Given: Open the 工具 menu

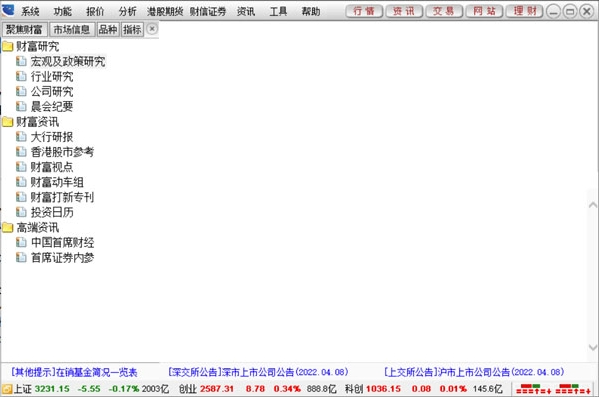Looking at the screenshot, I should point(278,11).
